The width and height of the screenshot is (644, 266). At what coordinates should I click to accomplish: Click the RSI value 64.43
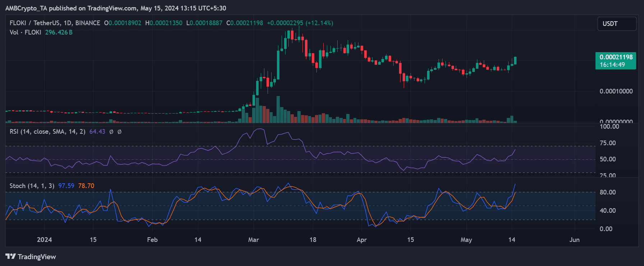[97, 132]
